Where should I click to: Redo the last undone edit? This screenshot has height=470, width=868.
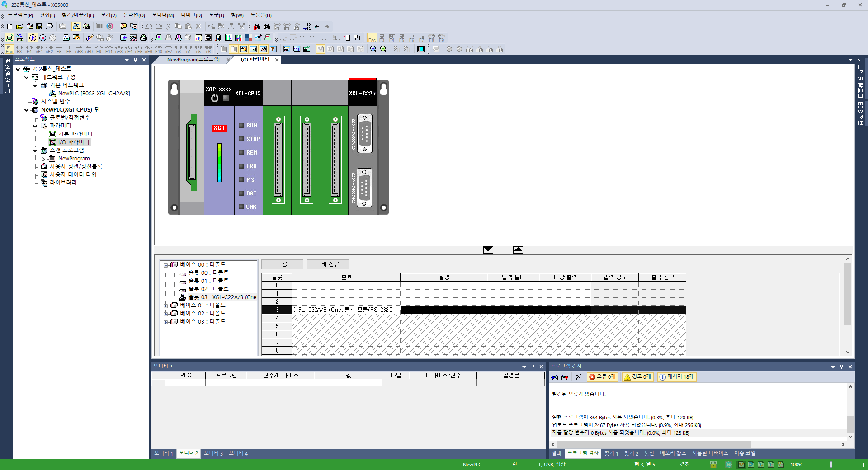(159, 27)
